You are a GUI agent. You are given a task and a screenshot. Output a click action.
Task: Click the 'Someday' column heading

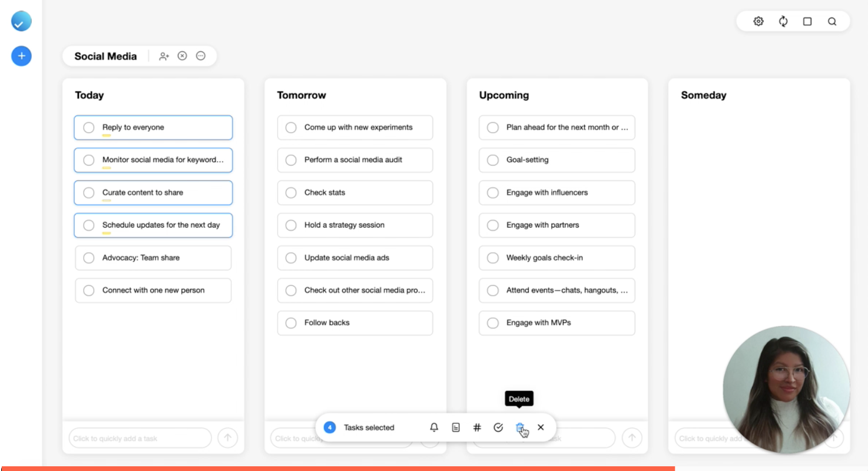(704, 95)
